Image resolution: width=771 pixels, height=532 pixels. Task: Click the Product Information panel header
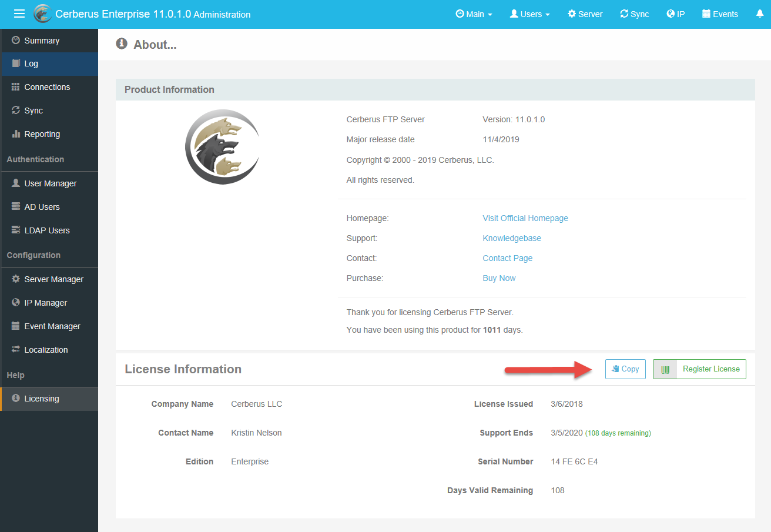point(435,89)
